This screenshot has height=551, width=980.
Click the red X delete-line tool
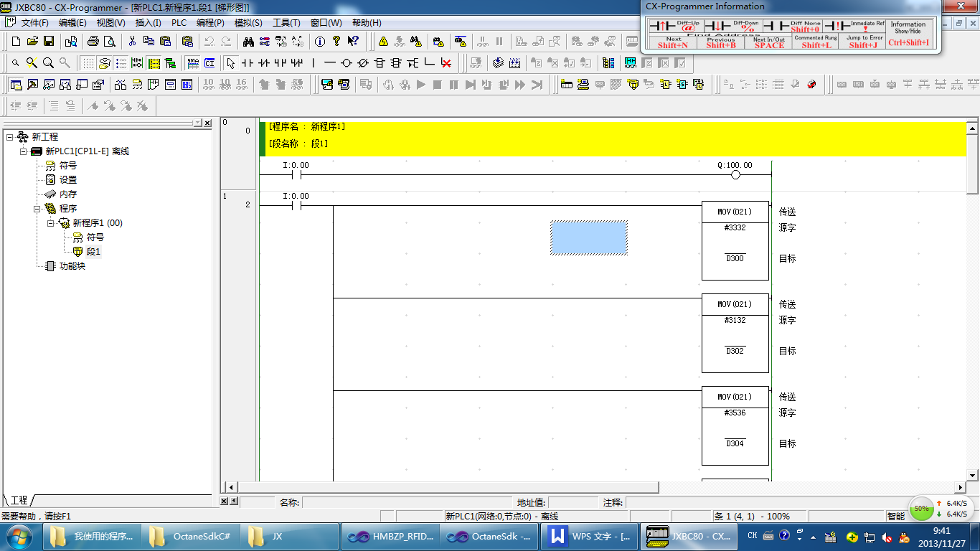446,63
